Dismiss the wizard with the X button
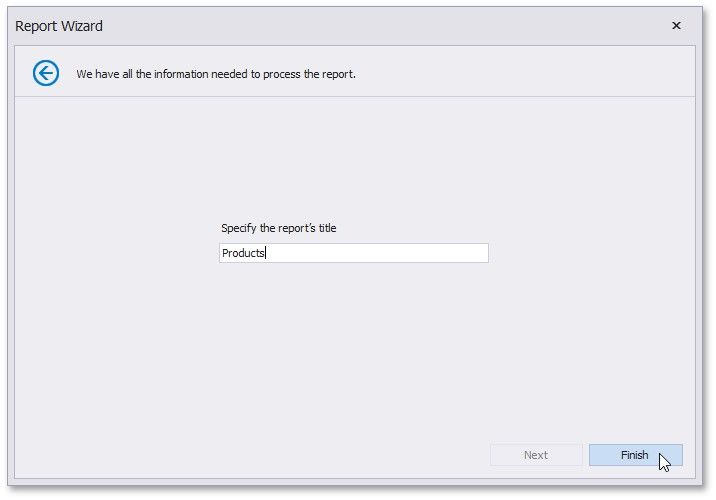Viewport: 716px width, 500px height. [676, 26]
